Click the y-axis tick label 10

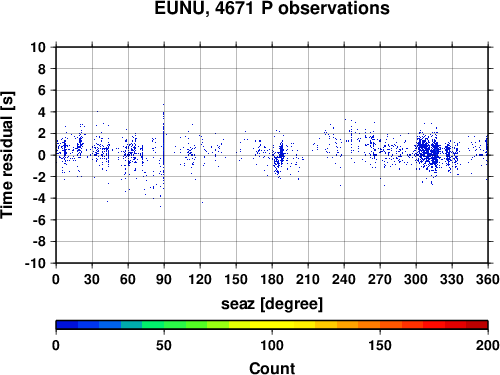point(38,47)
